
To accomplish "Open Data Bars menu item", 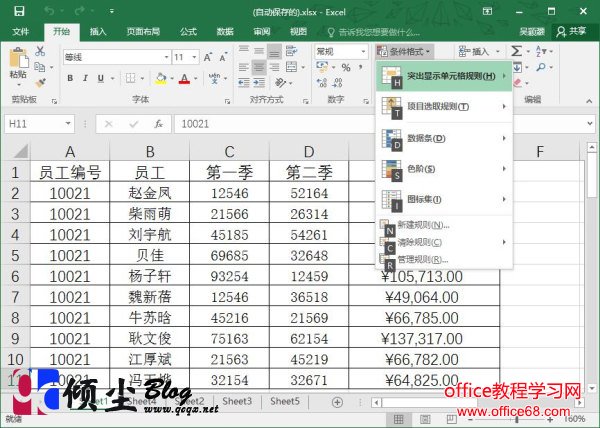I will (444, 138).
